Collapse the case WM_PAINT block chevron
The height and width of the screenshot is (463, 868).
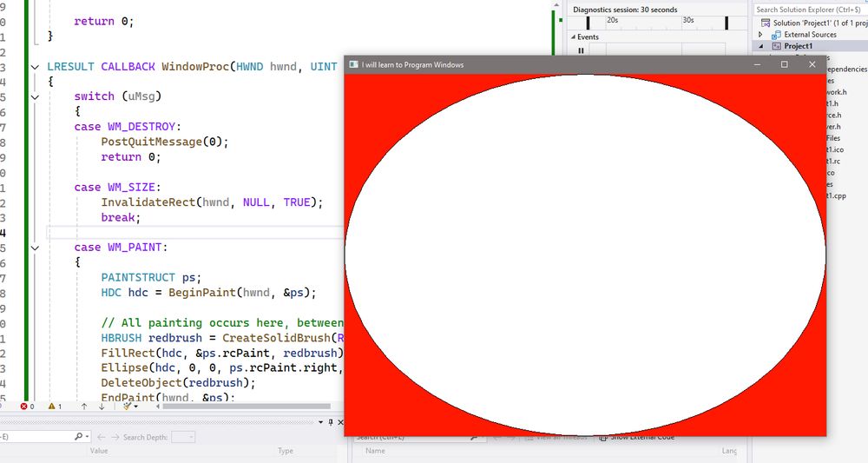35,248
